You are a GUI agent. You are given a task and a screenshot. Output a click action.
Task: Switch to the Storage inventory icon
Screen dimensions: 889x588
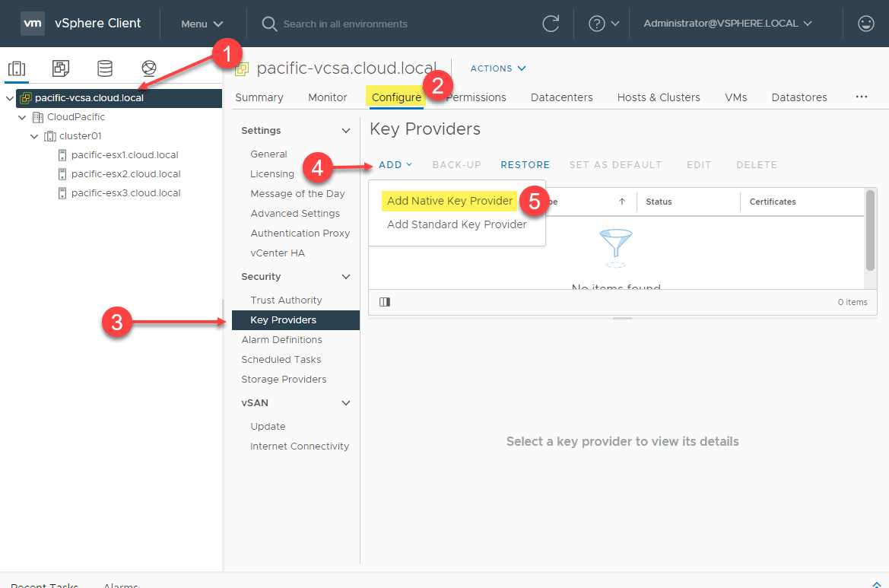click(105, 68)
